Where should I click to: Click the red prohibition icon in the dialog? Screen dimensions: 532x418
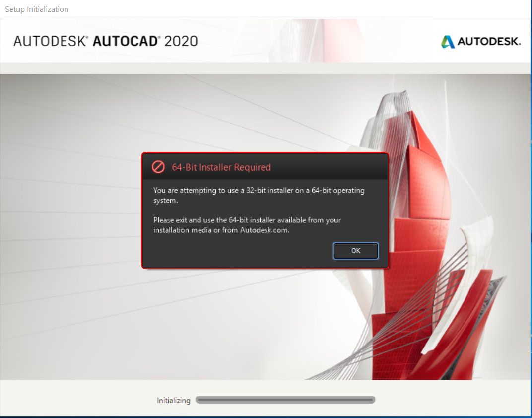click(x=158, y=167)
